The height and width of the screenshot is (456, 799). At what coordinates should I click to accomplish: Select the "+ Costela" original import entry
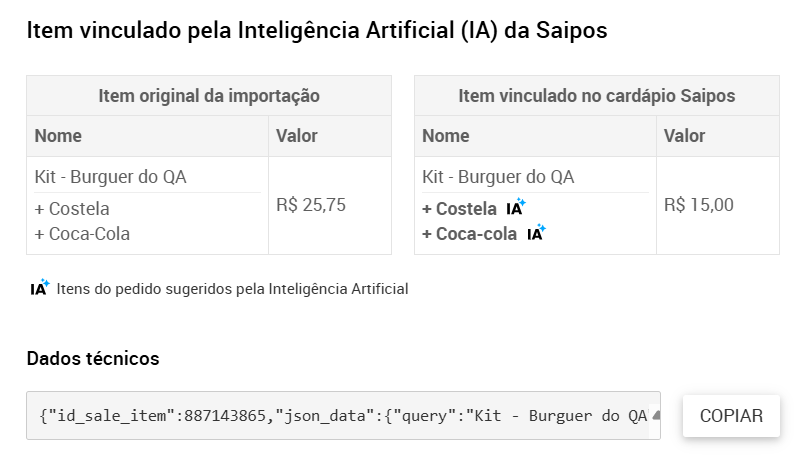pyautogui.click(x=72, y=209)
